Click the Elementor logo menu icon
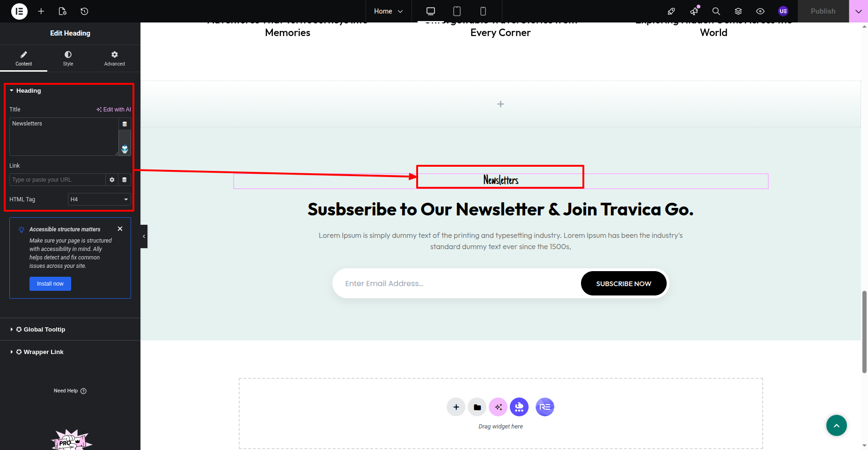868x450 pixels. [19, 11]
